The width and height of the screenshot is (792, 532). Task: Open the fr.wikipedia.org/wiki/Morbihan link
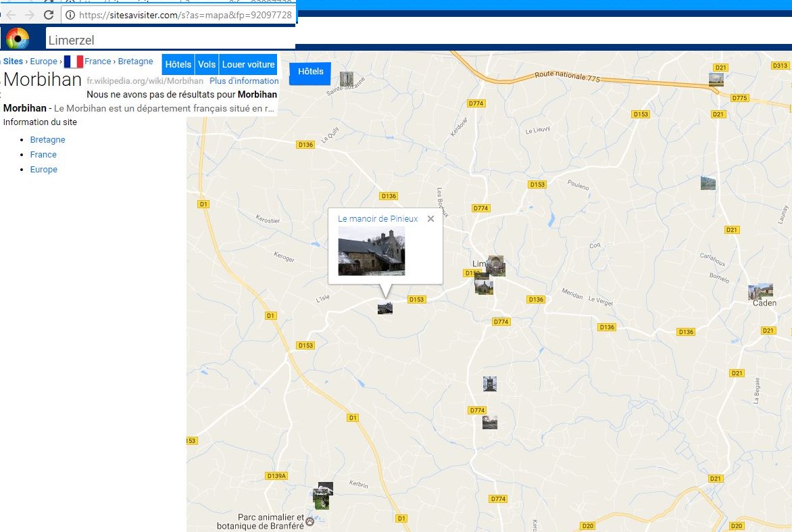click(145, 81)
